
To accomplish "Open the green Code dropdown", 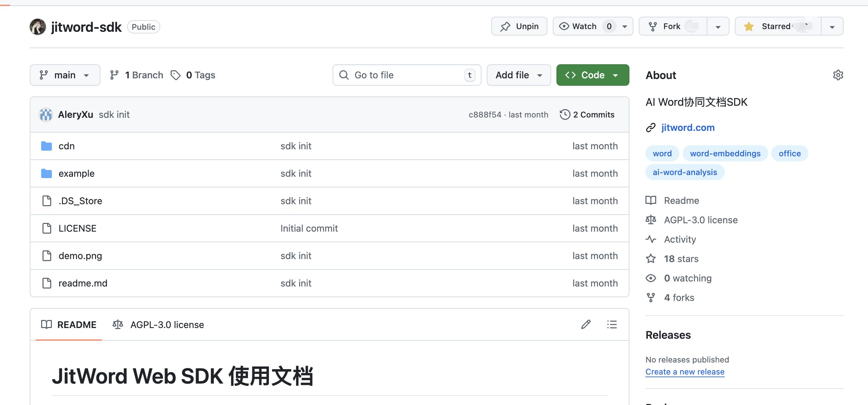I will pos(592,75).
